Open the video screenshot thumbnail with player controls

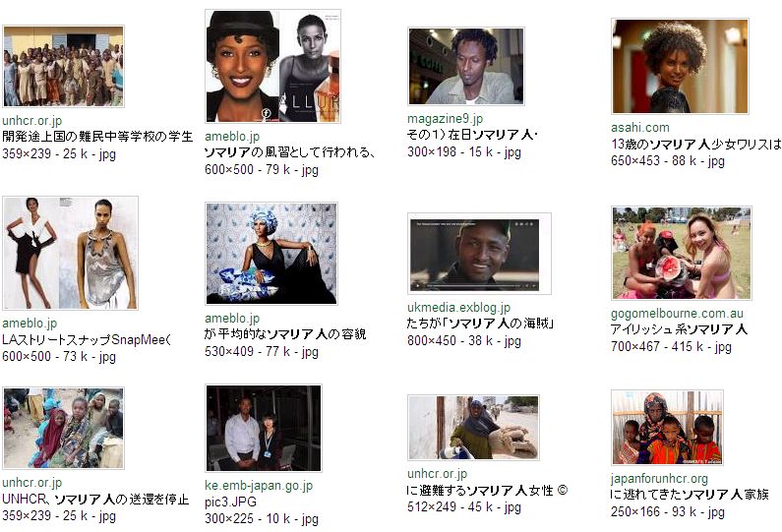[x=479, y=254]
